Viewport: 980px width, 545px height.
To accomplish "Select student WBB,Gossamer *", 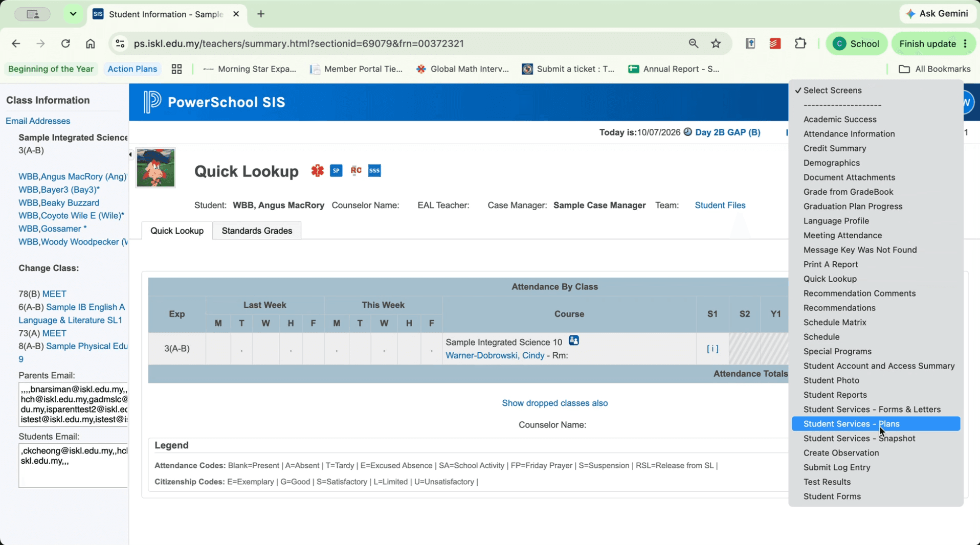I will click(53, 229).
